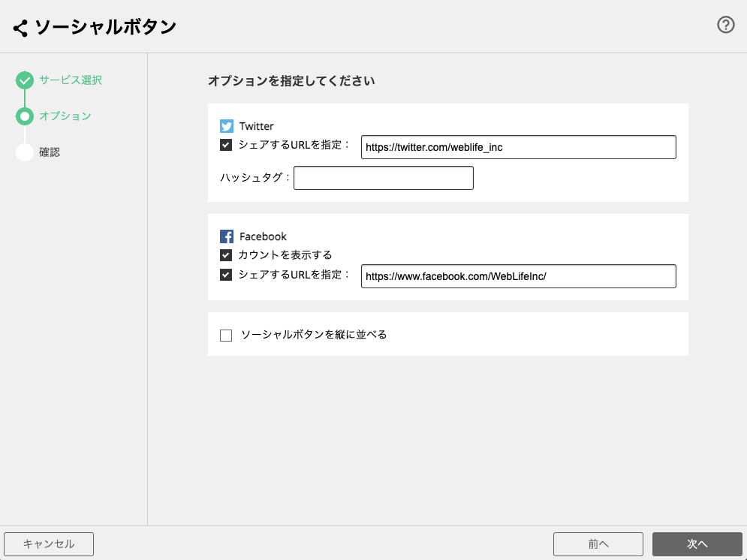This screenshot has height=560, width=747.
Task: Focus the Twitter share URL field
Action: pos(518,147)
